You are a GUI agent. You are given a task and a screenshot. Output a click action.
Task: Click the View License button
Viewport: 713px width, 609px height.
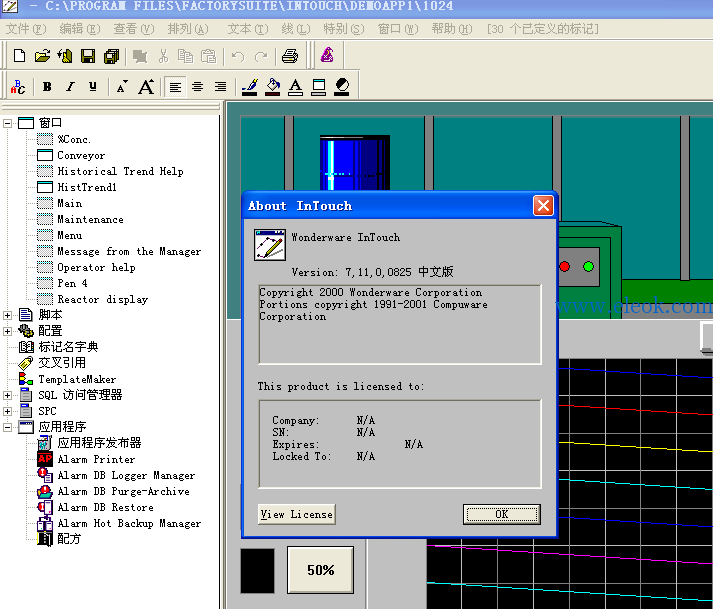pos(296,514)
